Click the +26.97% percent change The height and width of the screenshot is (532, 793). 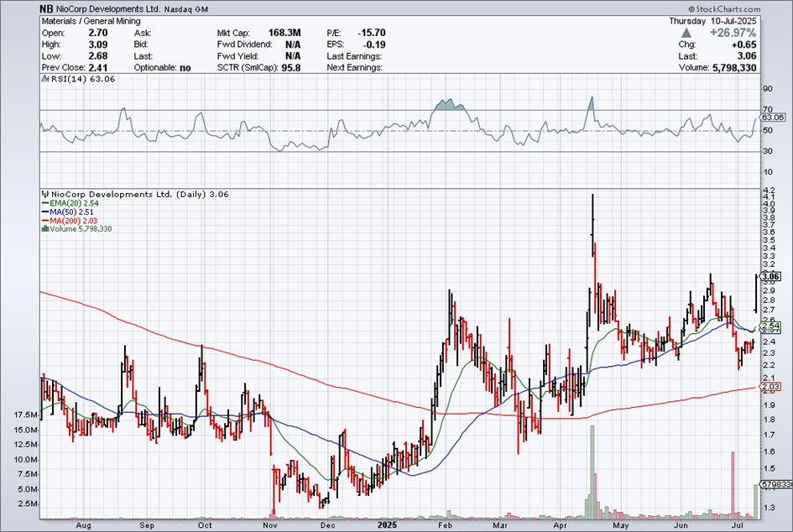pos(733,33)
